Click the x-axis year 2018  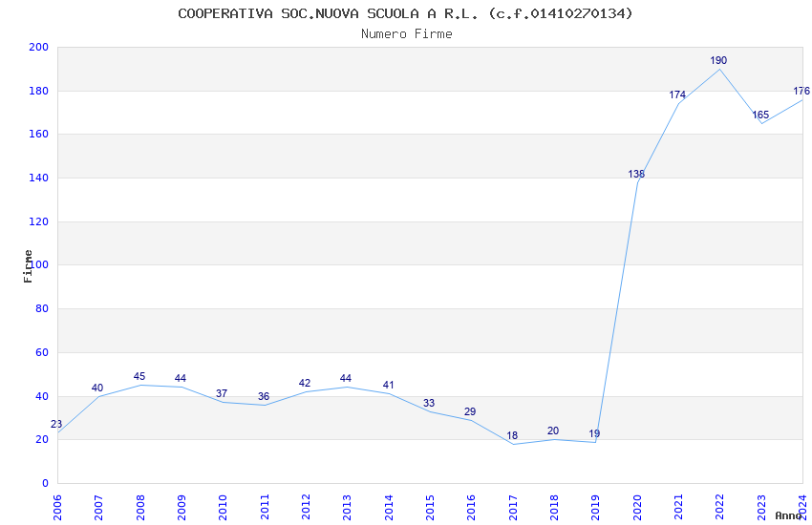pyautogui.click(x=554, y=508)
